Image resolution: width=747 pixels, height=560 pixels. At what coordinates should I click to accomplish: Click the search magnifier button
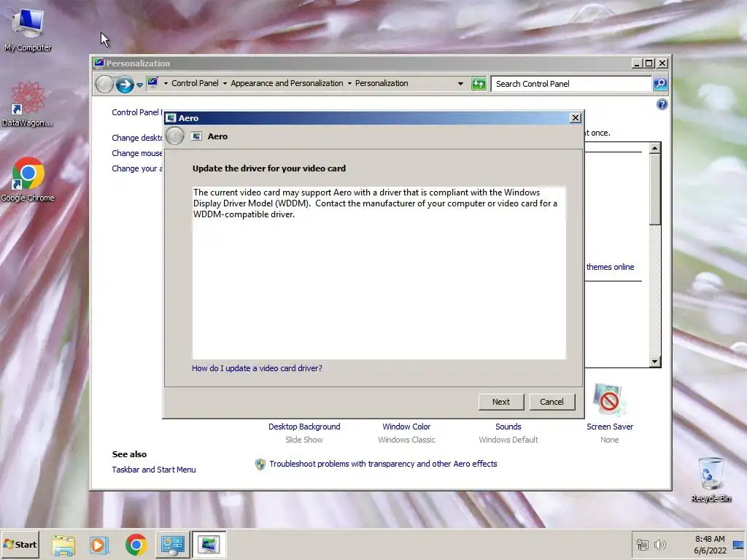pos(659,84)
